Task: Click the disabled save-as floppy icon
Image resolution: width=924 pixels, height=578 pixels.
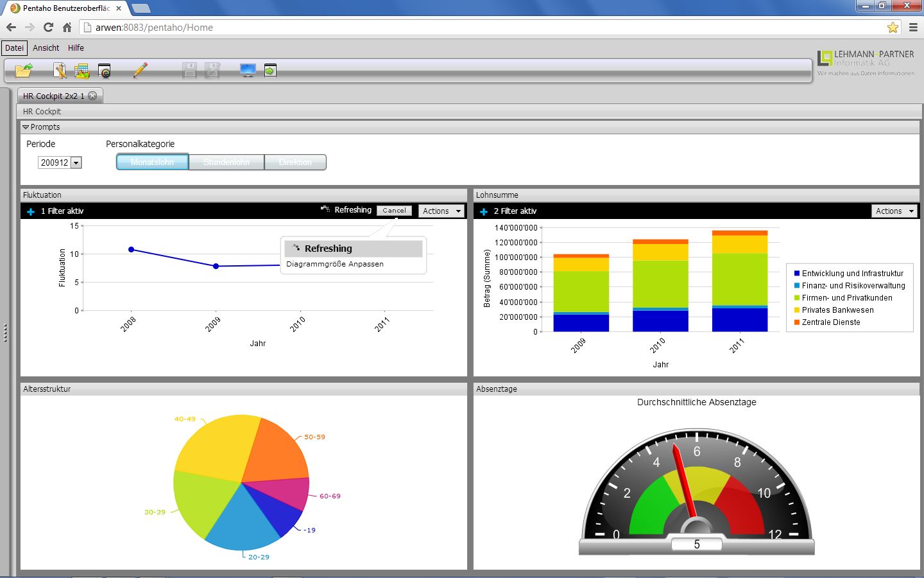Action: point(212,71)
